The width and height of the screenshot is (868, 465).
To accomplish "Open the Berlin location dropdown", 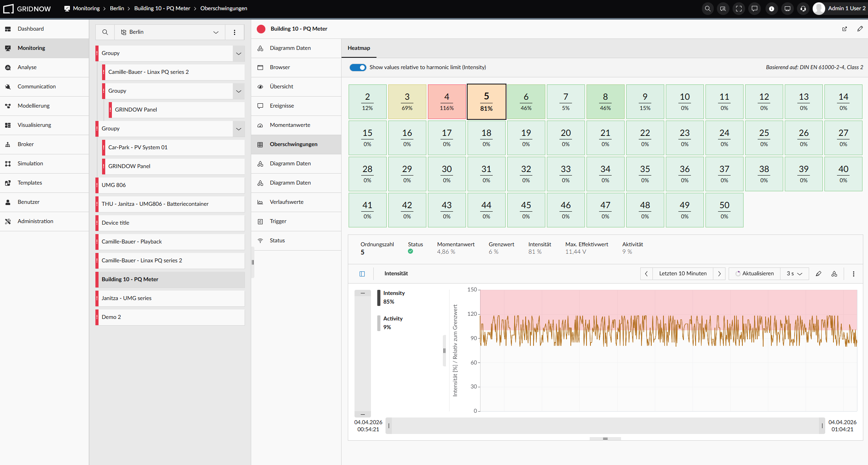I will point(170,32).
